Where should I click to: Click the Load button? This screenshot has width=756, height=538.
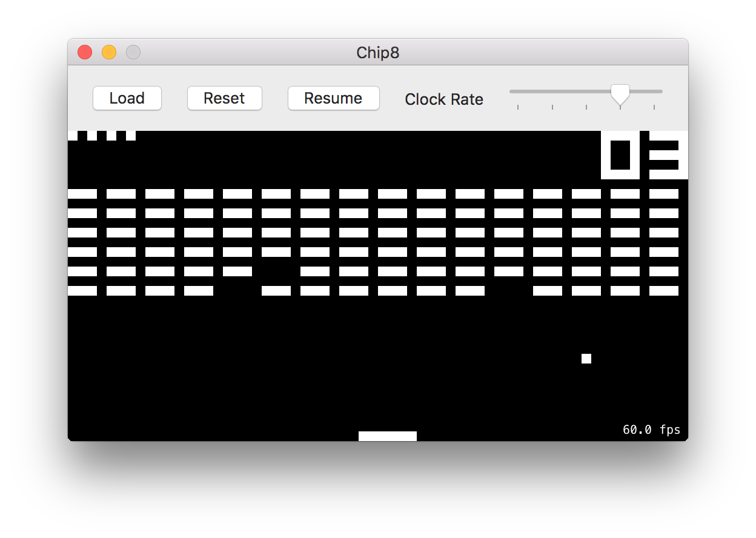coord(127,98)
